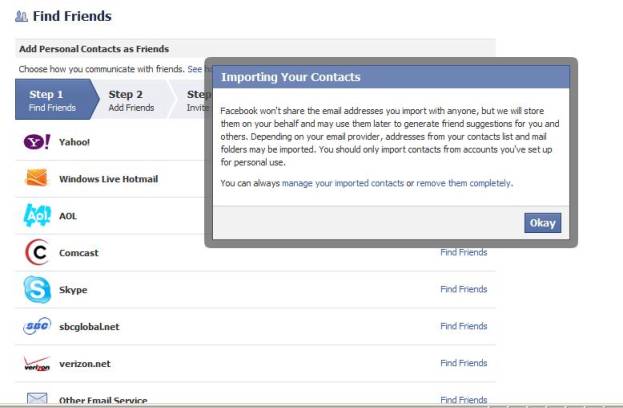This screenshot has width=623, height=408.
Task: Click Find Friends link for Other Email Service
Action: (464, 400)
